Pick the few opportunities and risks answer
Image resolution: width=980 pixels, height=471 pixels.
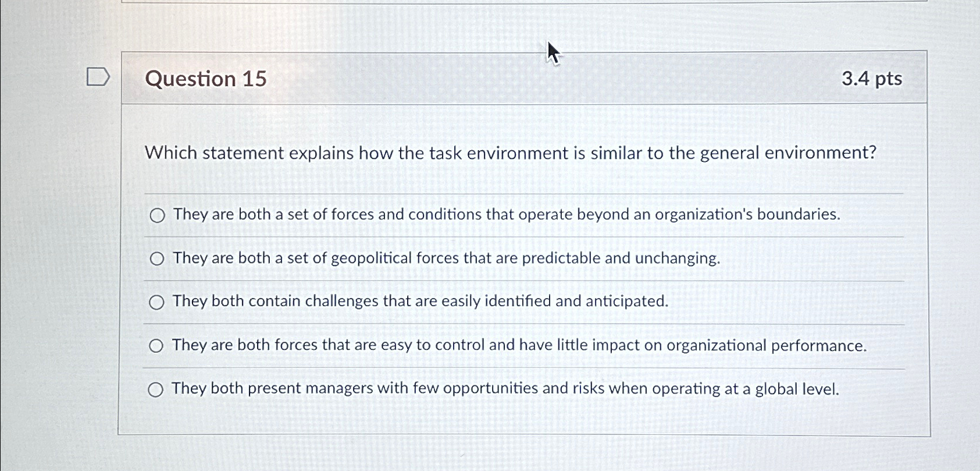[156, 389]
